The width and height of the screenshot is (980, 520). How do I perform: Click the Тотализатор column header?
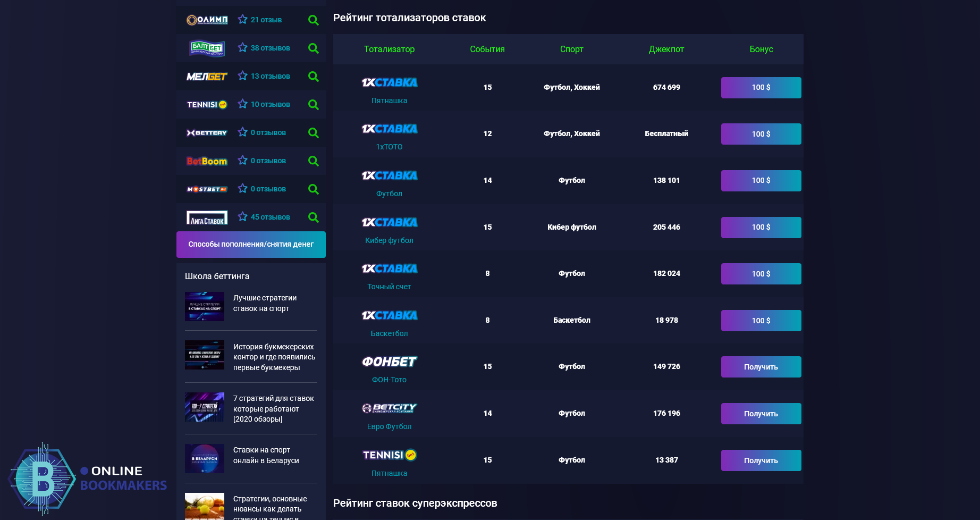[x=389, y=49]
